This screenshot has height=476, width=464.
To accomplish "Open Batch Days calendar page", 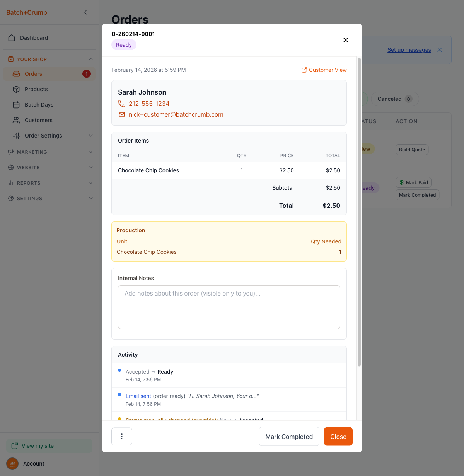I will coord(39,105).
